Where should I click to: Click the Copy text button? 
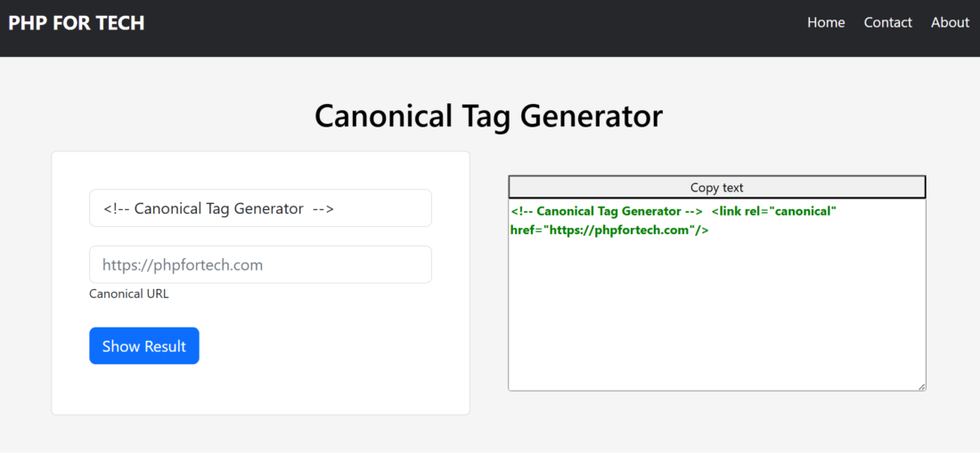point(717,188)
